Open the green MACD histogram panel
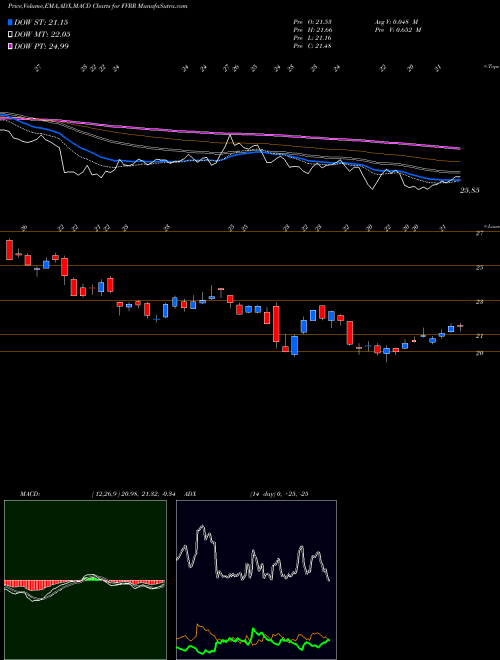The width and height of the screenshot is (500, 660). pyautogui.click(x=85, y=580)
